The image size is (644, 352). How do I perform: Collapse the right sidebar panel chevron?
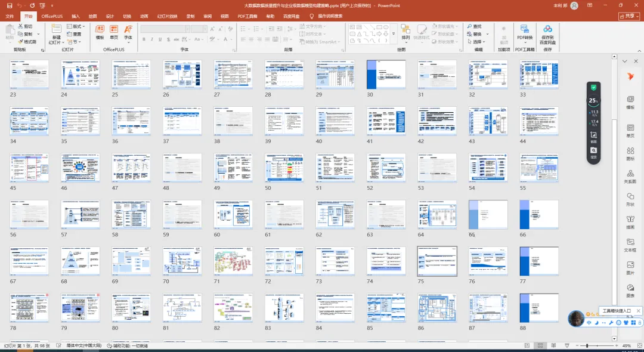tap(625, 61)
